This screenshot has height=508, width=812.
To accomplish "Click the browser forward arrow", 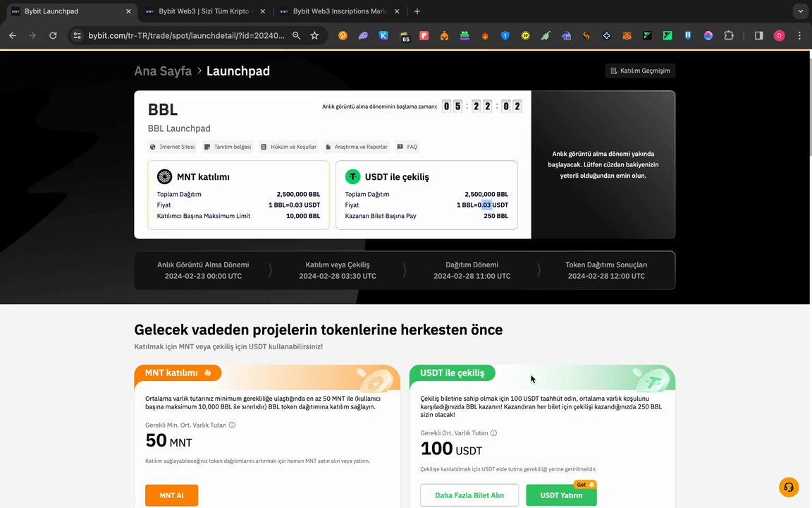I will point(32,36).
